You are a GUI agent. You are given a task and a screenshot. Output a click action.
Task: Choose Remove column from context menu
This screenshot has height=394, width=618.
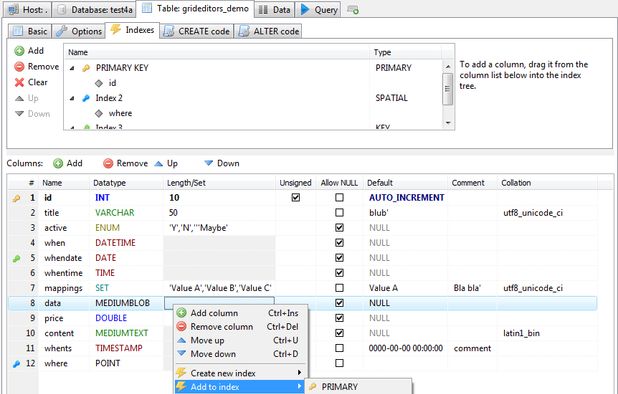[241, 327]
